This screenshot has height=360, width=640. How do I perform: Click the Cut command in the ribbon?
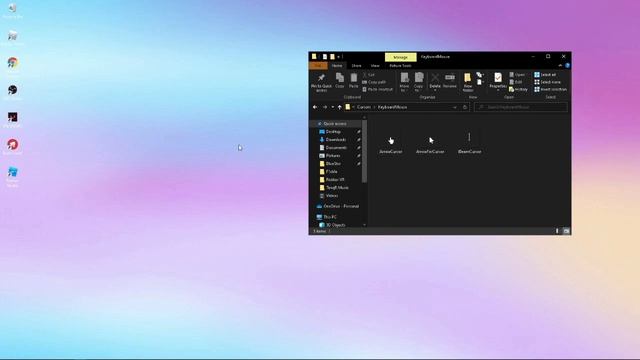pyautogui.click(x=369, y=75)
